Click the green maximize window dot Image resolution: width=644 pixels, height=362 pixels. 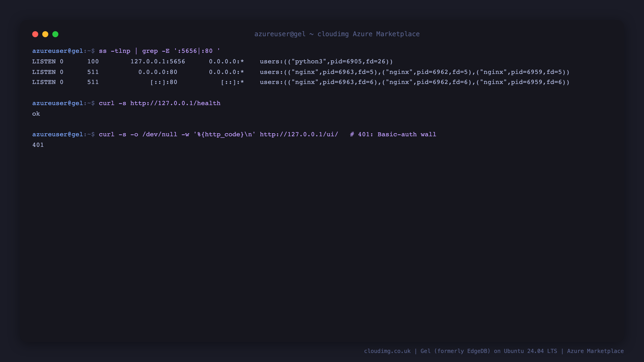pos(55,34)
